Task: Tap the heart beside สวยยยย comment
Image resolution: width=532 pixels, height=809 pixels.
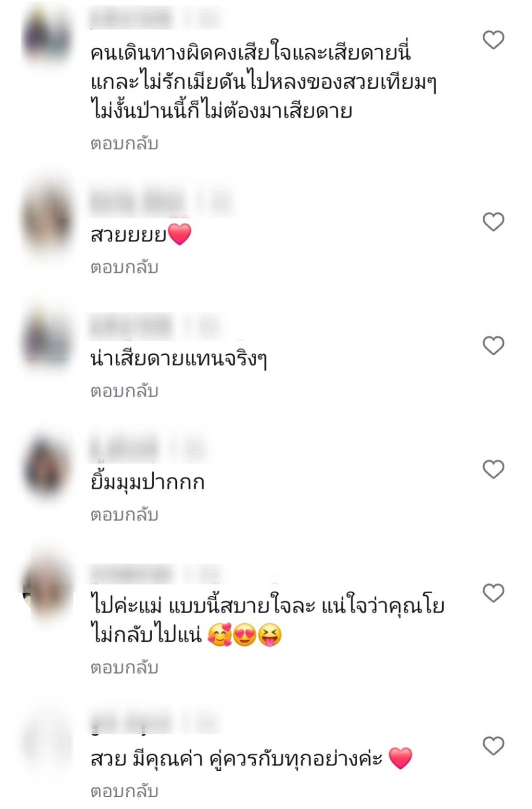Action: (494, 221)
